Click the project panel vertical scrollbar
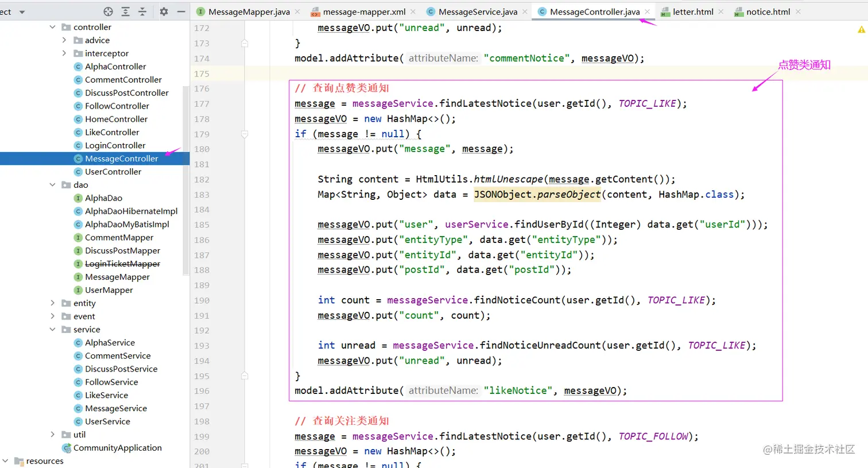The width and height of the screenshot is (868, 468). [x=185, y=181]
